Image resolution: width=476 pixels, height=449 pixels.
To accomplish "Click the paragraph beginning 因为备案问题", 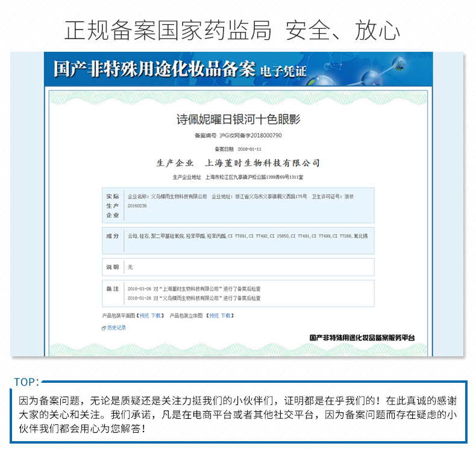I will click(x=238, y=415).
